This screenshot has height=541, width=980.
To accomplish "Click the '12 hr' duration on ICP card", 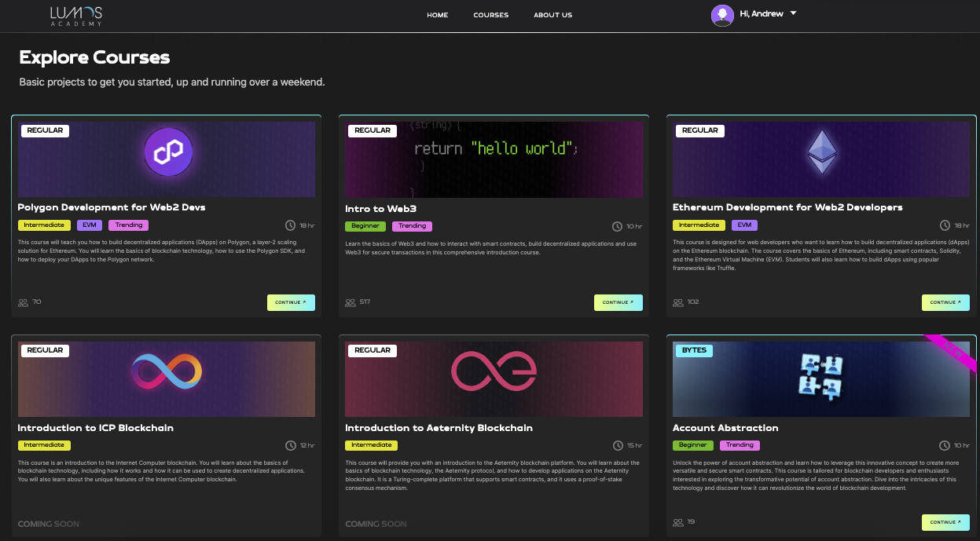I will pos(306,446).
